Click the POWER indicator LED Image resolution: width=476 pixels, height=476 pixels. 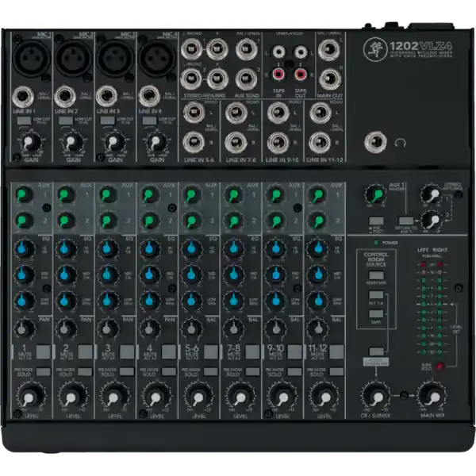click(x=376, y=243)
